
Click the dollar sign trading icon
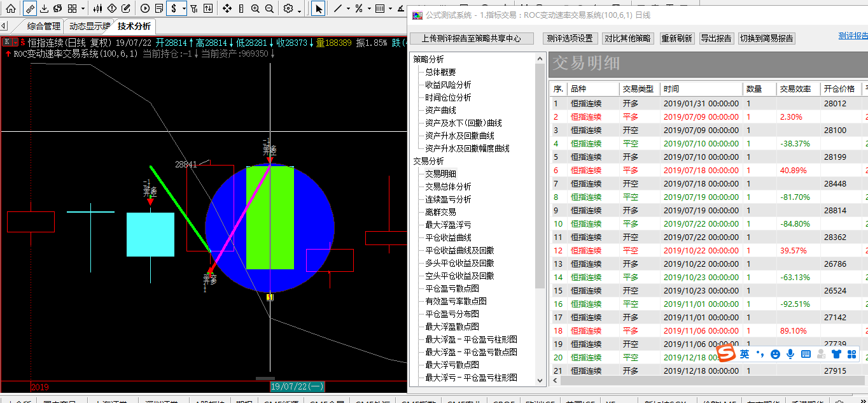coord(174,8)
